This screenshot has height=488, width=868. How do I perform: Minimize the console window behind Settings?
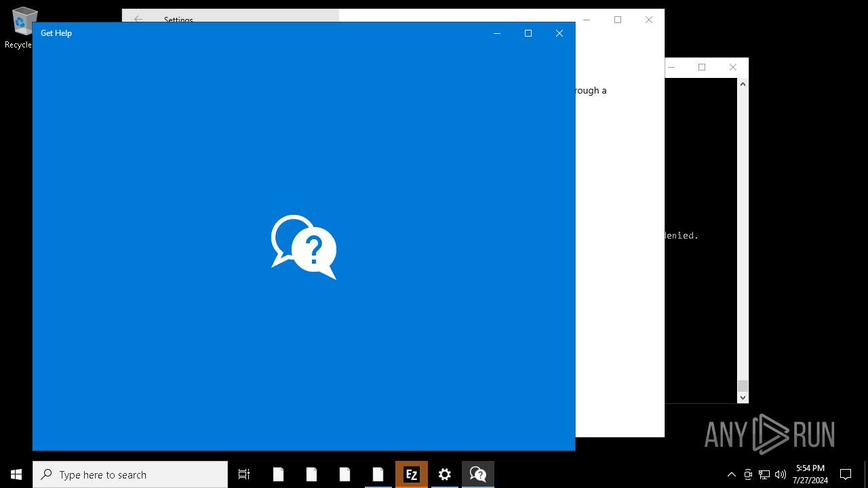click(x=672, y=67)
